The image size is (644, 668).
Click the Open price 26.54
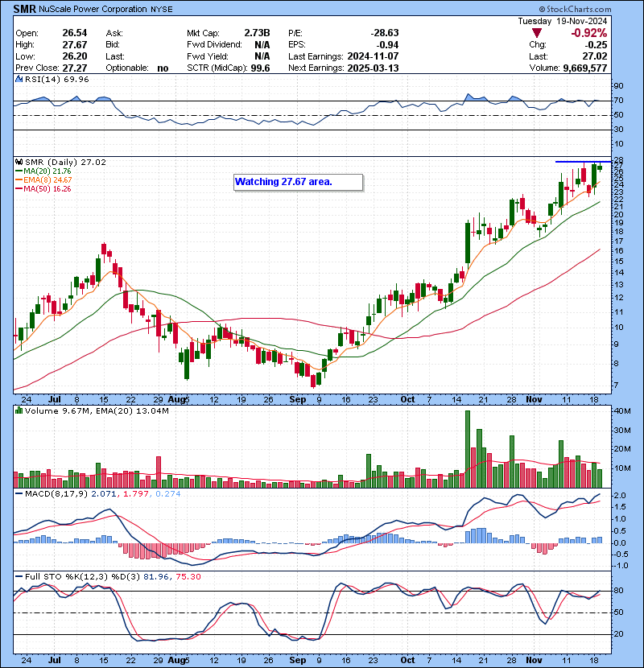click(x=75, y=33)
